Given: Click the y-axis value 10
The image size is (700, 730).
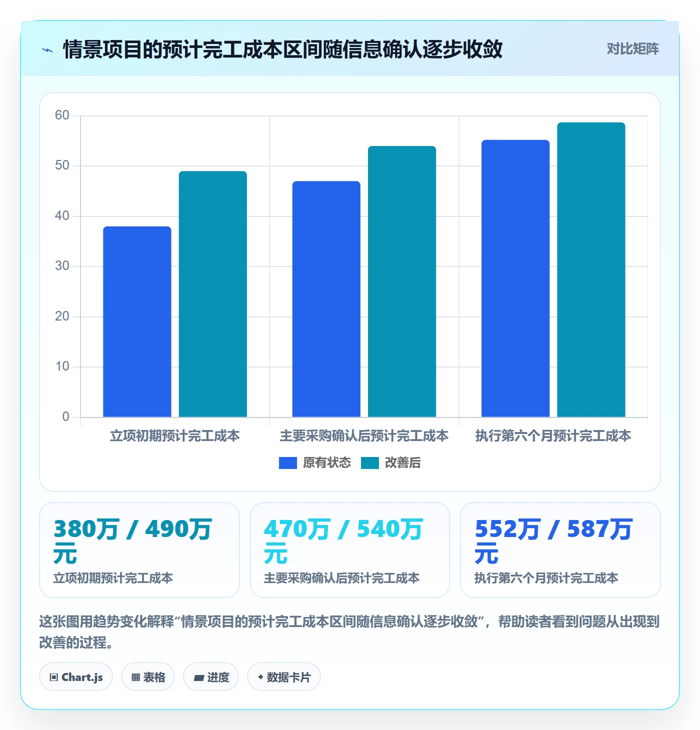Looking at the screenshot, I should pyautogui.click(x=62, y=366).
